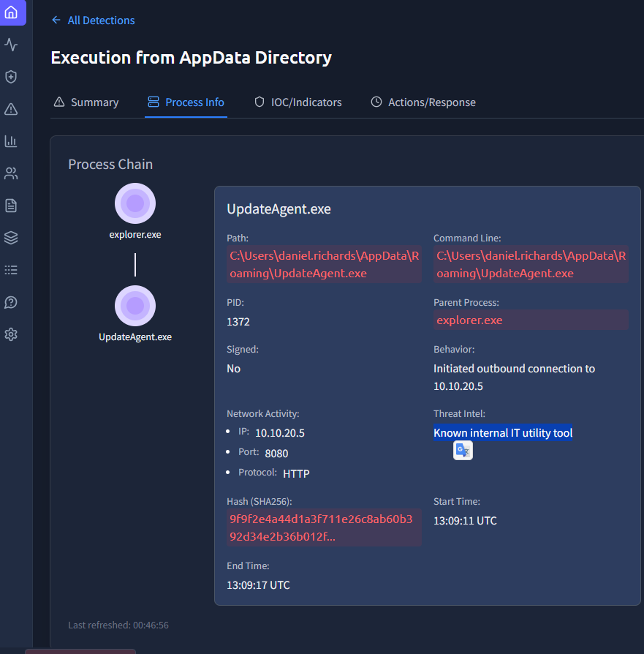Click the shield plus sidebar icon
The width and height of the screenshot is (644, 654).
coord(11,77)
